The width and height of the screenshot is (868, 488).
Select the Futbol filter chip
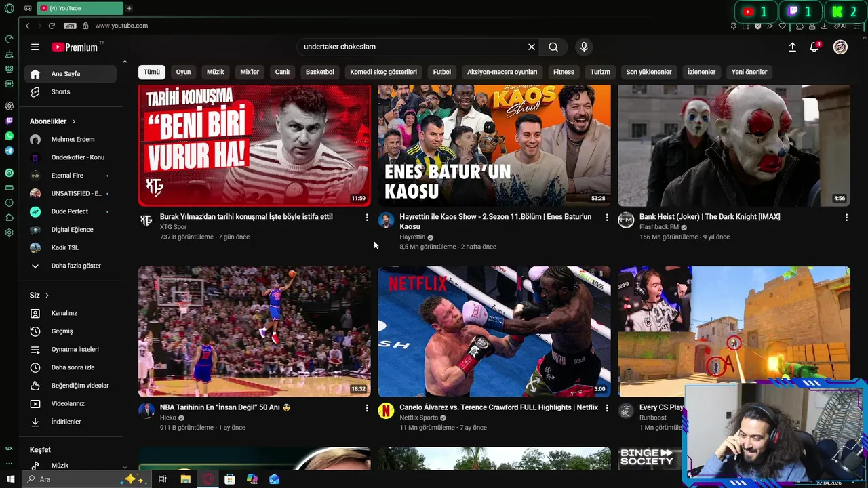pyautogui.click(x=442, y=72)
